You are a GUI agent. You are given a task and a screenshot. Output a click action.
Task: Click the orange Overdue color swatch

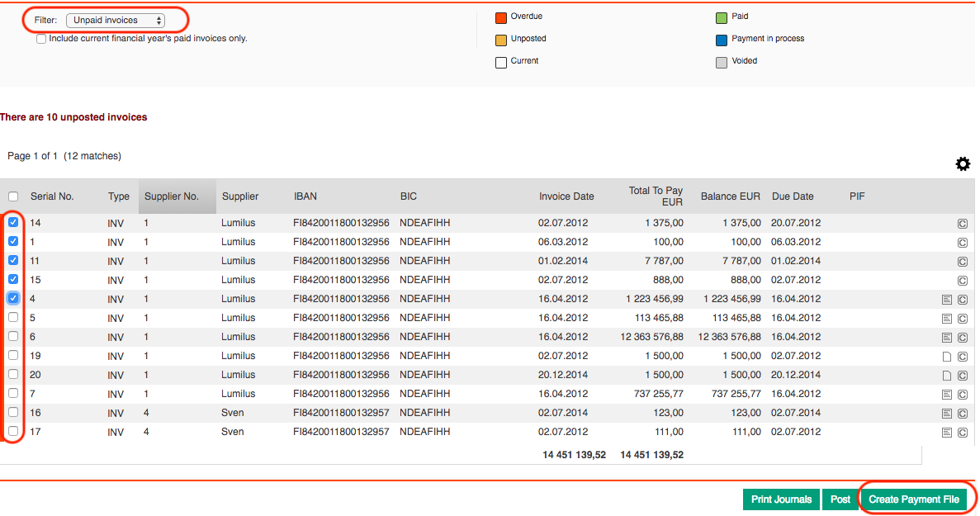coord(501,17)
